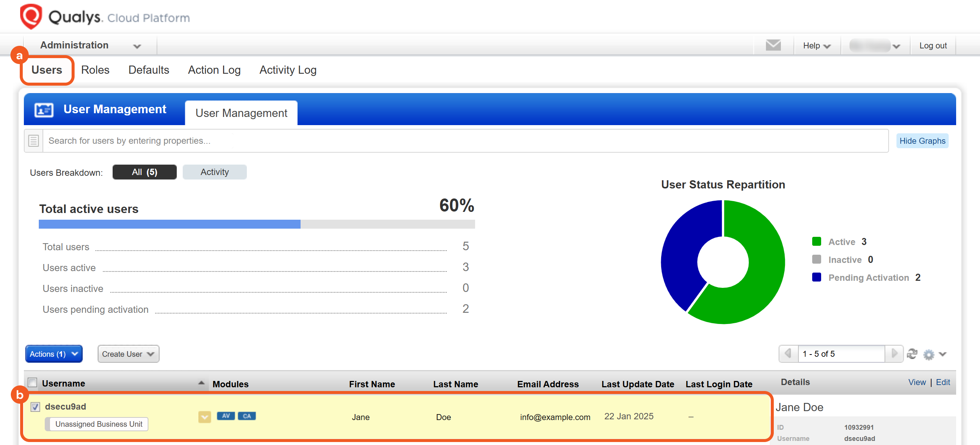Viewport: 980px width, 445px height.
Task: Click the search list icon beside search box
Action: [34, 141]
